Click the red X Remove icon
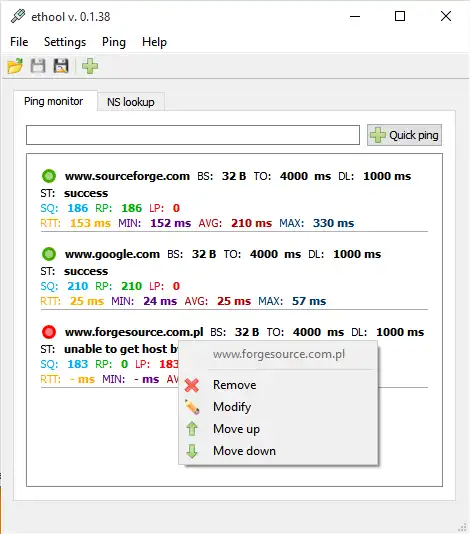This screenshot has width=470, height=534. (192, 385)
